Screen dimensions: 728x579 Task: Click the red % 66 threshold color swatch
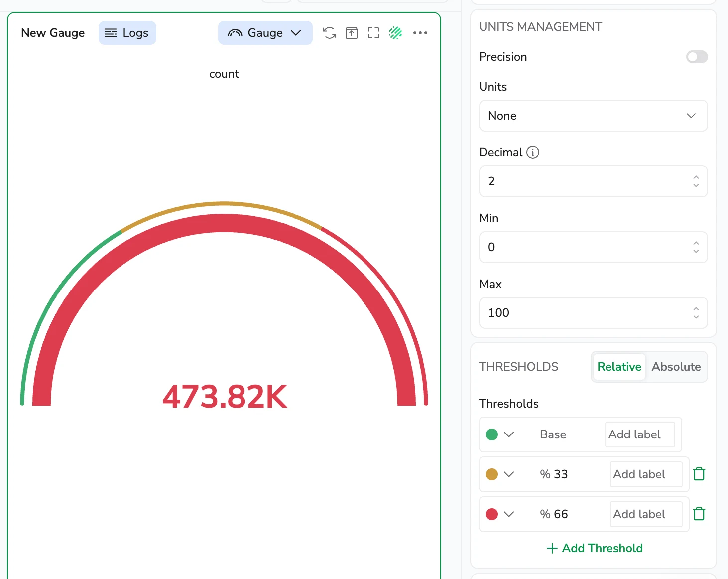(492, 514)
